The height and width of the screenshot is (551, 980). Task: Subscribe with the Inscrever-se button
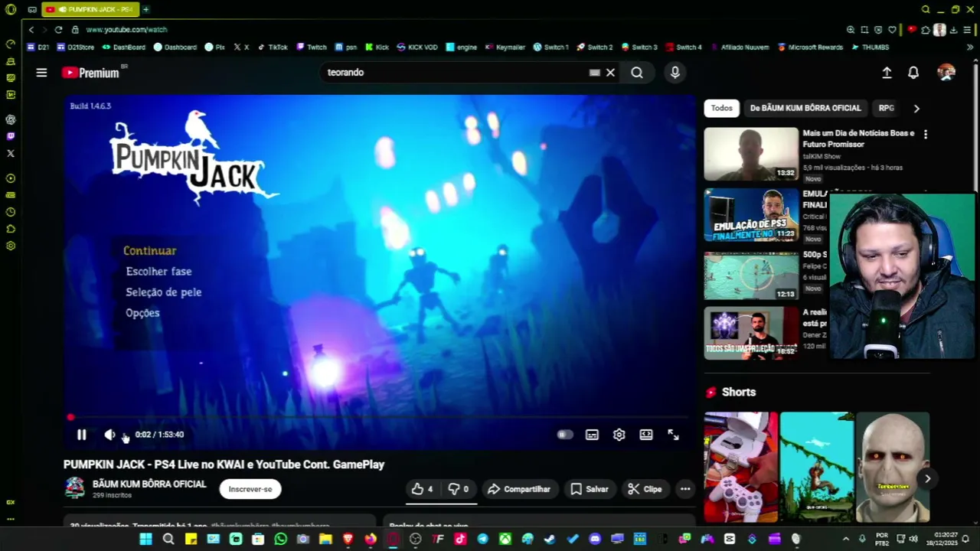click(x=250, y=489)
